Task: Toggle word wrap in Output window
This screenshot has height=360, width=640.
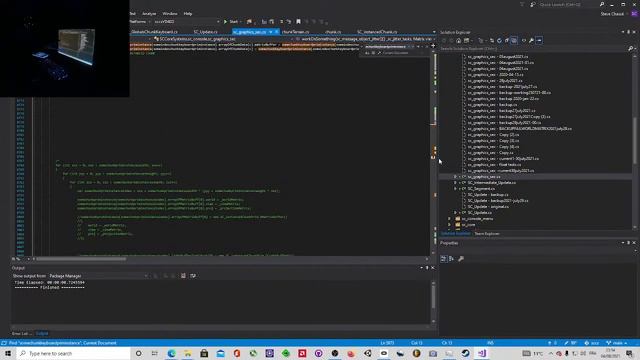Action: pyautogui.click(x=193, y=276)
